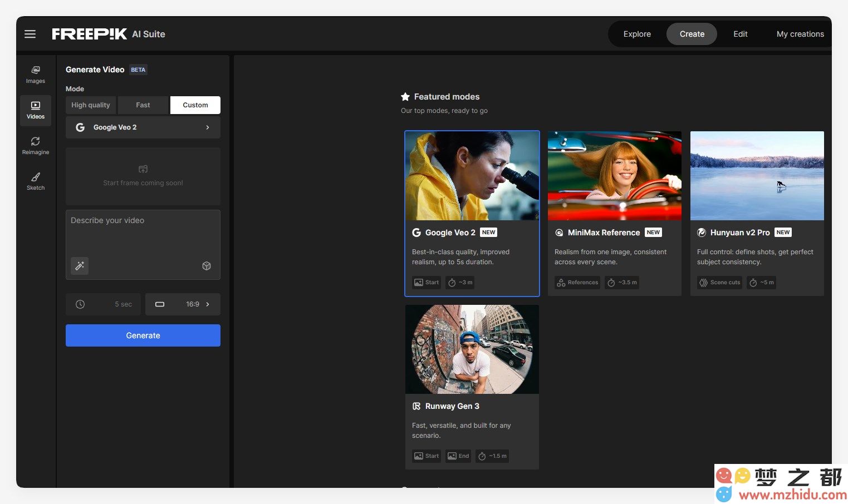Click Start frame tag on Google Veo 2 card
This screenshot has width=848, height=504.
(x=426, y=283)
